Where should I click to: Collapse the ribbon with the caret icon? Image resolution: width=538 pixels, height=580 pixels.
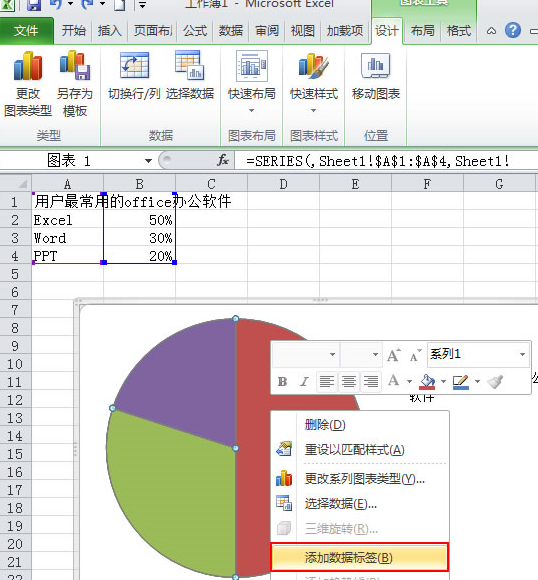click(x=491, y=31)
